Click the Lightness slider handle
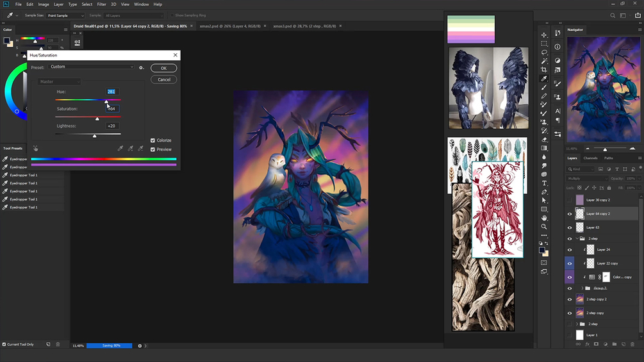The width and height of the screenshot is (644, 362). (94, 136)
